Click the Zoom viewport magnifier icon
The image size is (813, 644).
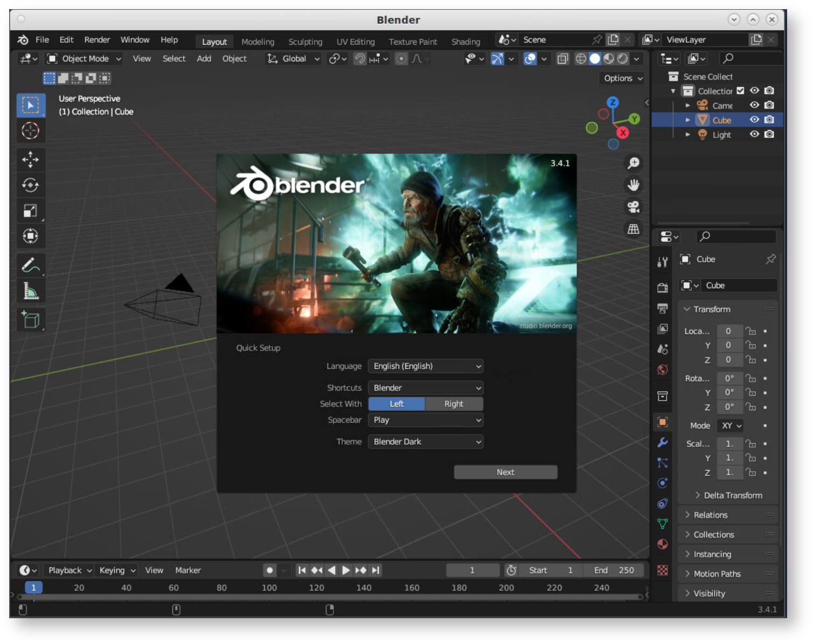pyautogui.click(x=634, y=163)
